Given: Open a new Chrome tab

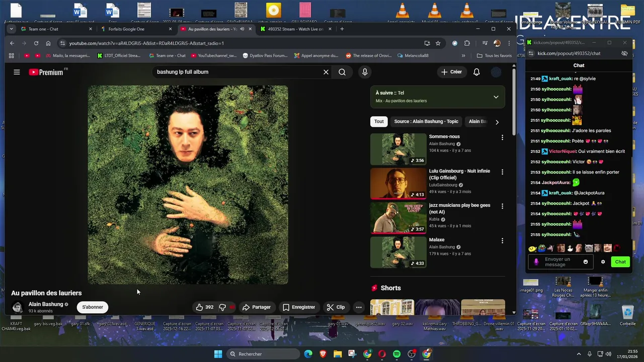Looking at the screenshot, I should (x=342, y=29).
